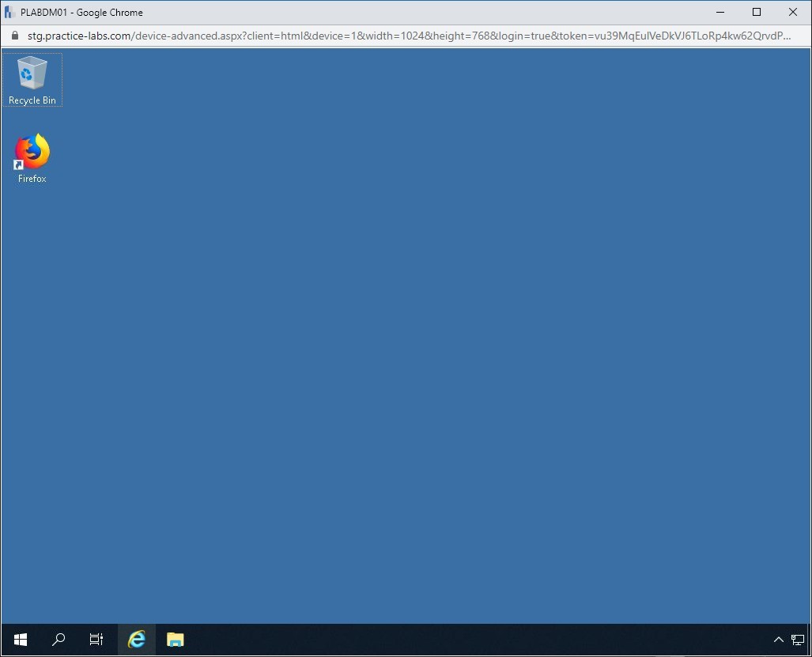Minimize the Chrome window
812x657 pixels.
[x=719, y=12]
